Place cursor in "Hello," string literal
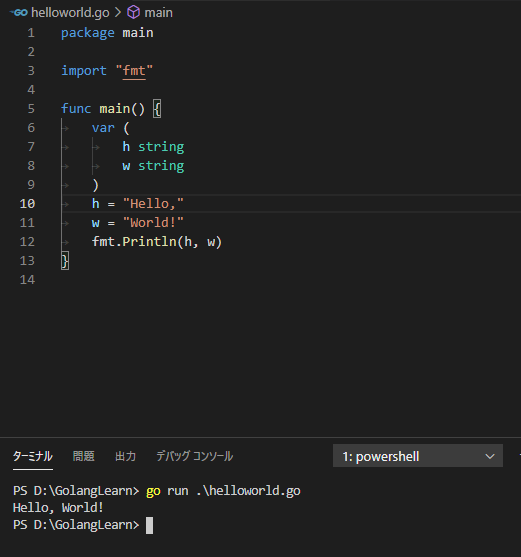This screenshot has width=521, height=557. 153,204
